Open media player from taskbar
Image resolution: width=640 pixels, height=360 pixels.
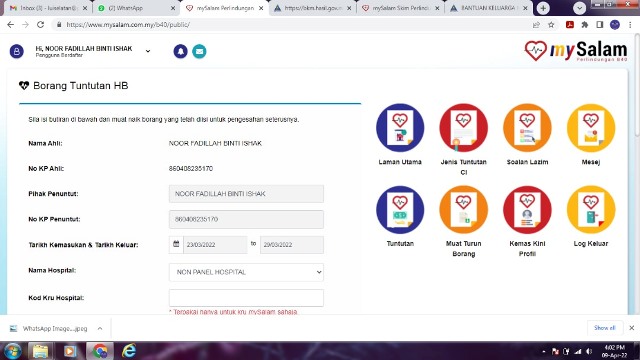pos(70,351)
